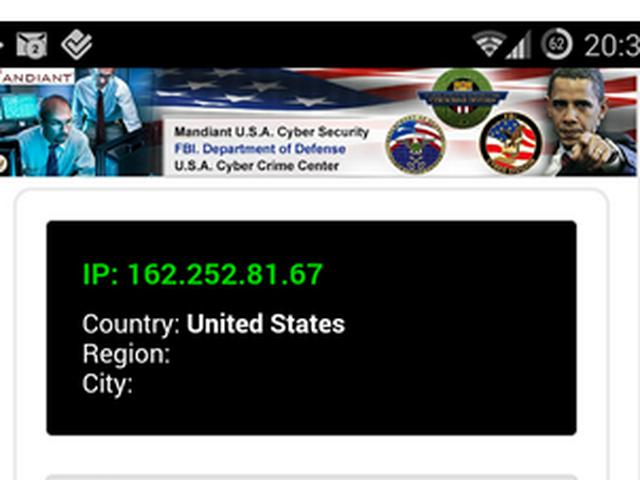
Task: Tap the circular battery indicator showing 62
Action: (x=557, y=44)
